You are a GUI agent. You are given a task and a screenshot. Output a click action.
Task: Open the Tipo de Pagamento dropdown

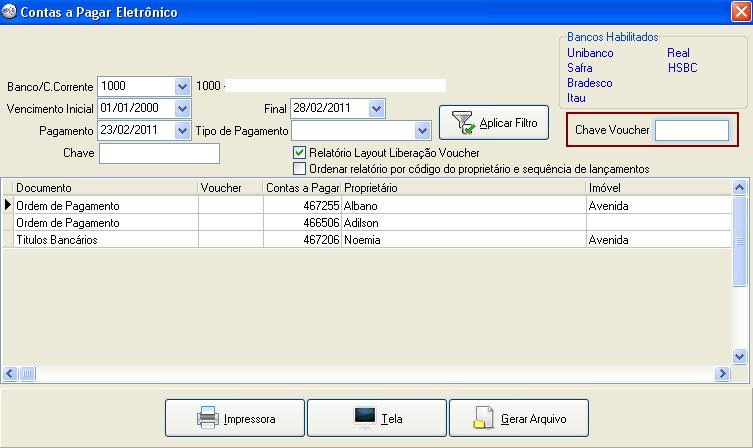423,131
